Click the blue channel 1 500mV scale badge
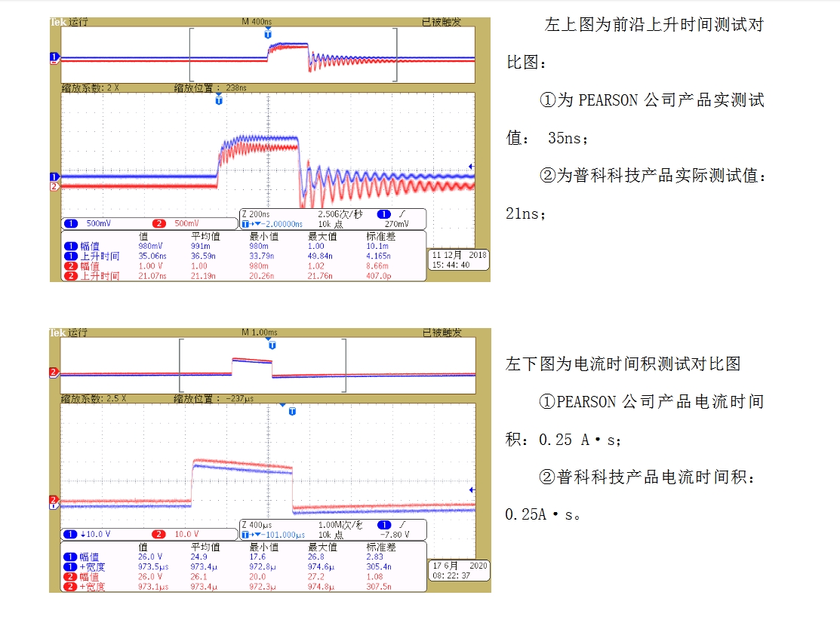 coord(88,224)
